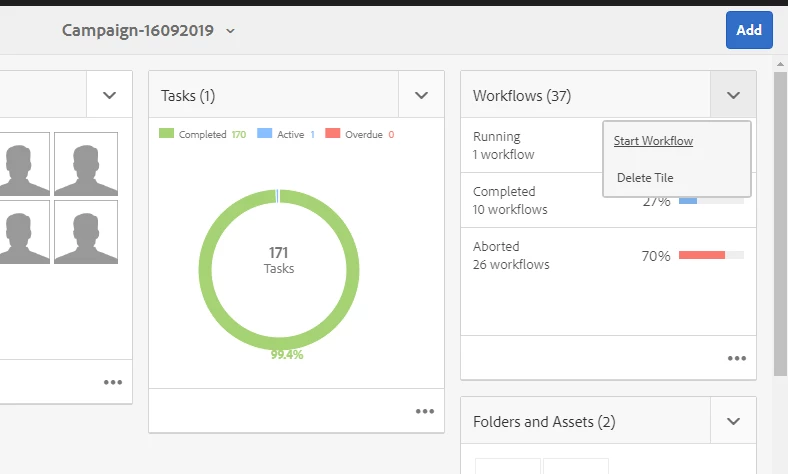Click the Overdue 0 legend label
The width and height of the screenshot is (788, 474).
tap(369, 135)
